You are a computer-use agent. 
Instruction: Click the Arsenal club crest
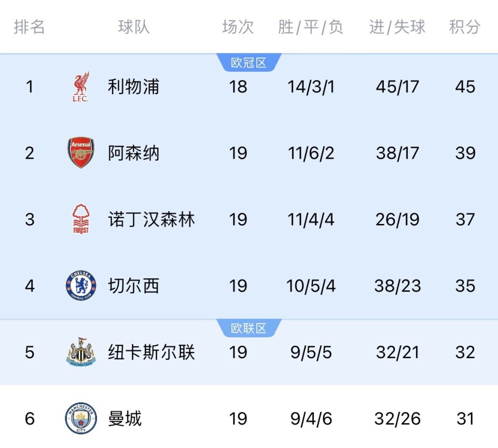click(x=81, y=153)
